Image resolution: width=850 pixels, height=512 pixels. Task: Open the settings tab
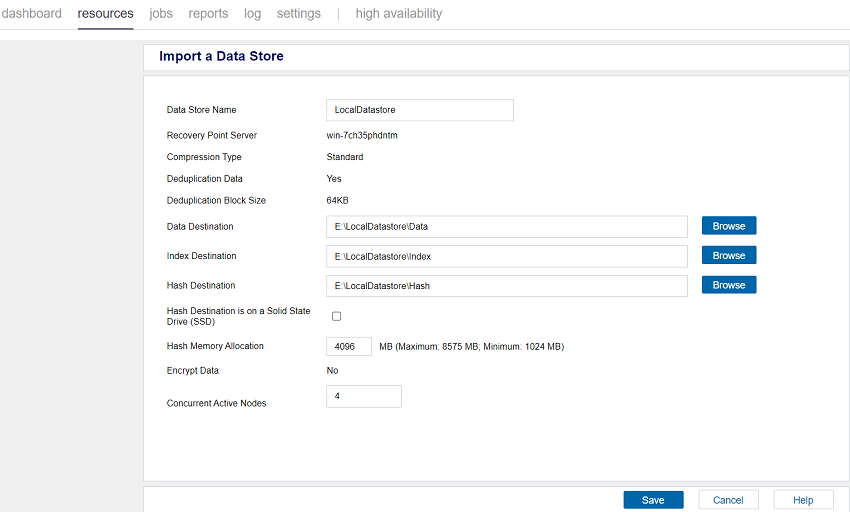coord(299,14)
